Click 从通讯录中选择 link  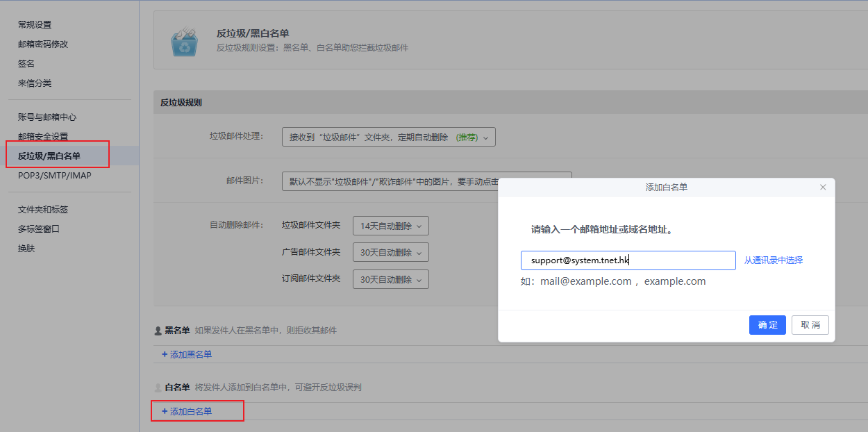point(774,260)
